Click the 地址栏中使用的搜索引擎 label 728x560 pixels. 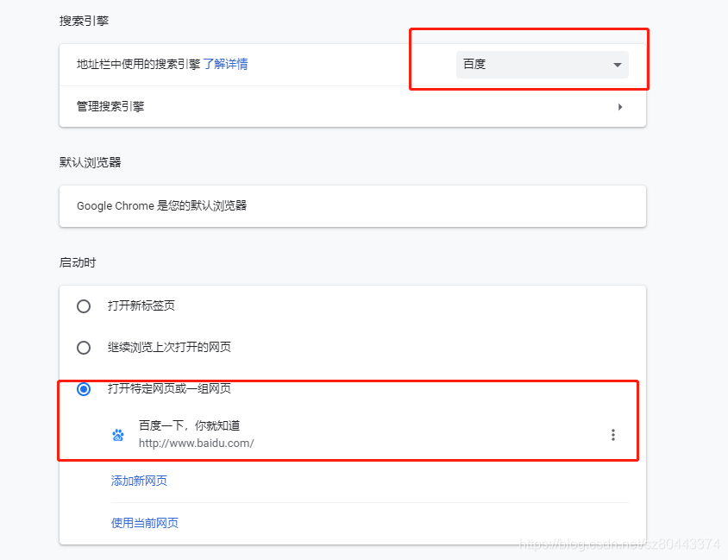point(138,64)
